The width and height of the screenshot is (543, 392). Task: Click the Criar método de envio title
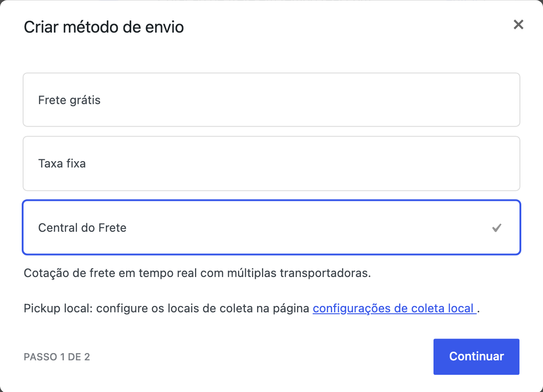[104, 27]
